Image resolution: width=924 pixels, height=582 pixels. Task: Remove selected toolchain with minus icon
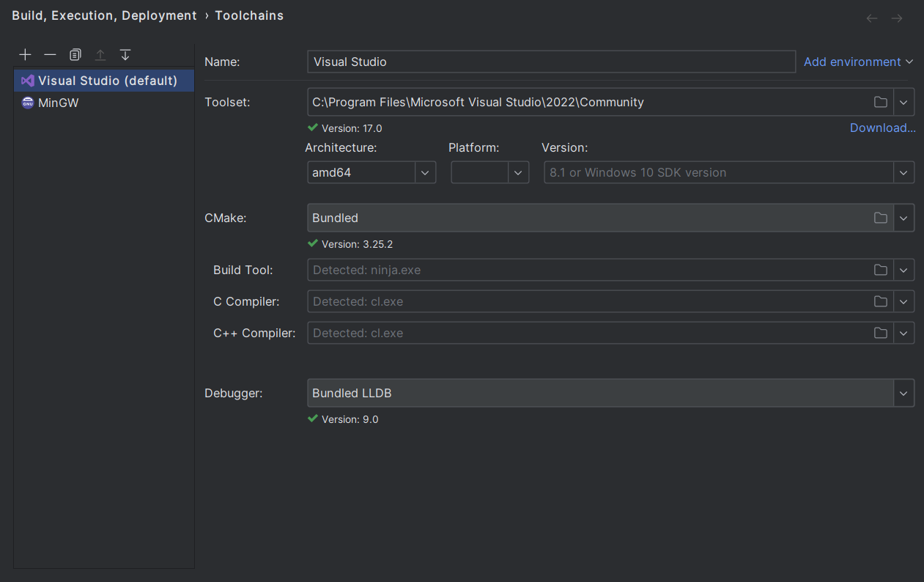pyautogui.click(x=50, y=55)
